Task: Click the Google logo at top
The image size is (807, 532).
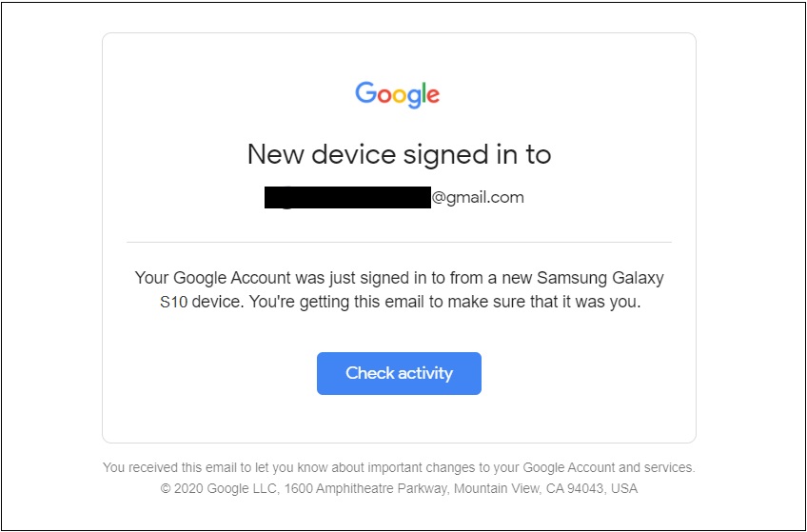Action: (398, 94)
